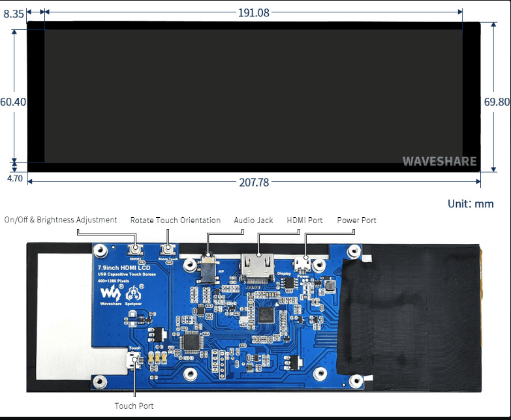Click the 207.78 overall width label
This screenshot has width=511, height=420.
click(x=254, y=183)
